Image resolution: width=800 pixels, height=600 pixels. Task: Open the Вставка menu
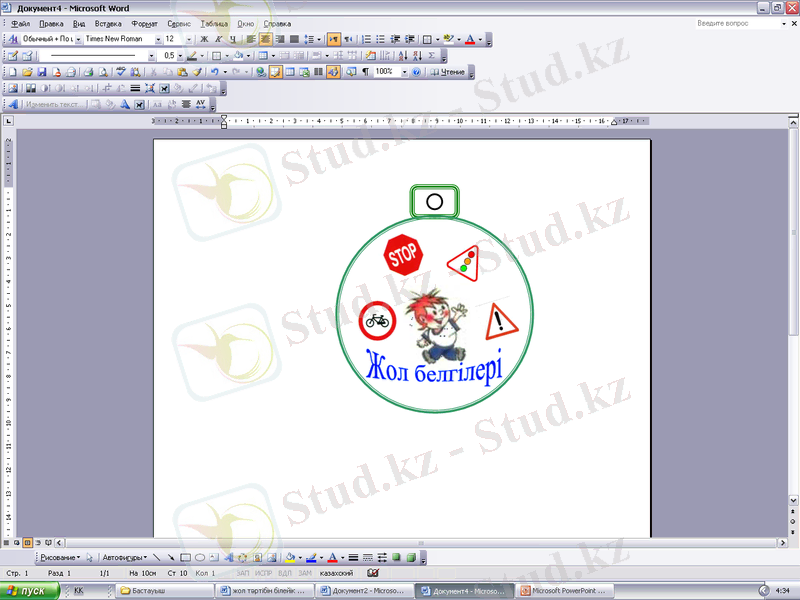(108, 22)
